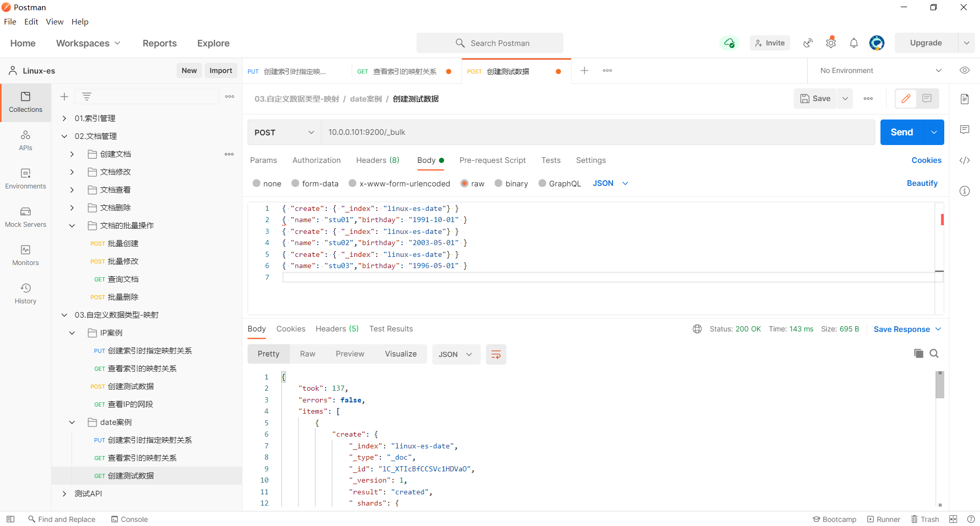The image size is (980, 526).
Task: Toggle response line wrap icon
Action: (x=496, y=354)
